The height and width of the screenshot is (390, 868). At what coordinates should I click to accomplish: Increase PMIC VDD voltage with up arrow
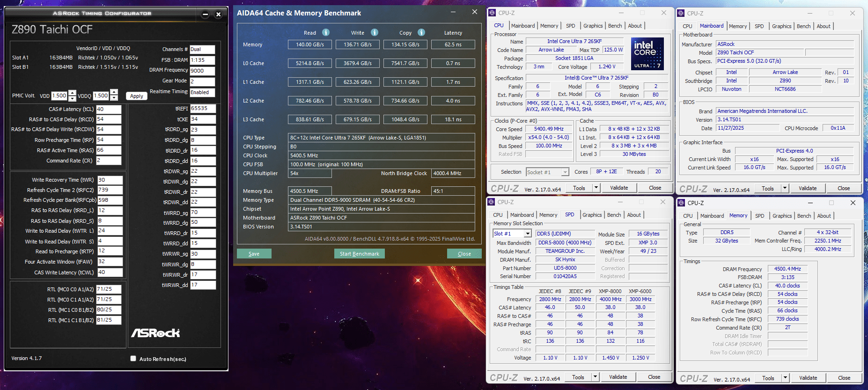pyautogui.click(x=72, y=93)
